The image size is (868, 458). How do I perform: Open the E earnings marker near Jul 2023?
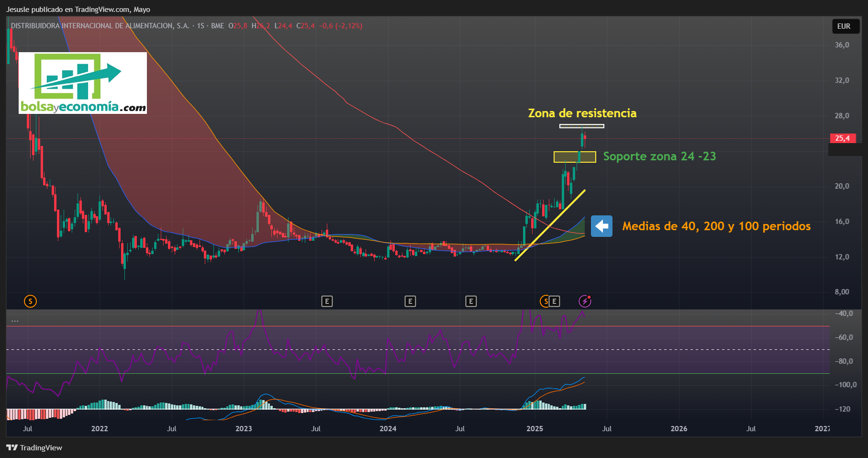click(x=327, y=301)
